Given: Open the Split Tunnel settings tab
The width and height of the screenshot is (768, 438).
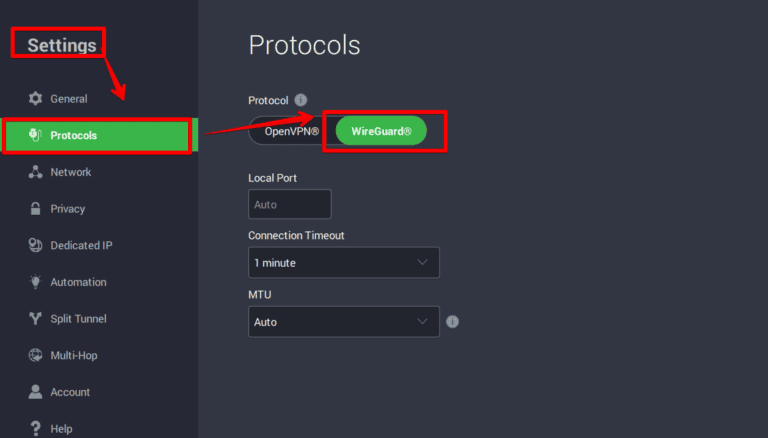Looking at the screenshot, I should (x=78, y=319).
